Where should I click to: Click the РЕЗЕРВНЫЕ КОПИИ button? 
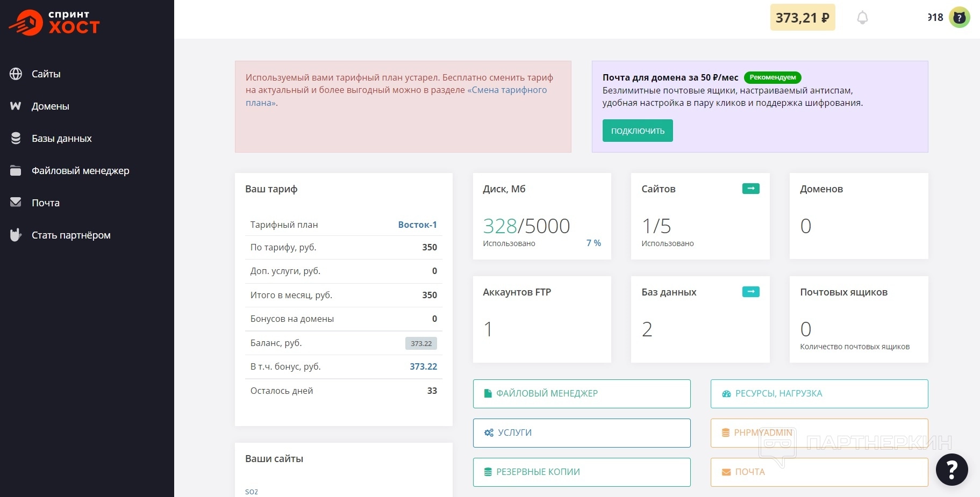click(x=581, y=472)
